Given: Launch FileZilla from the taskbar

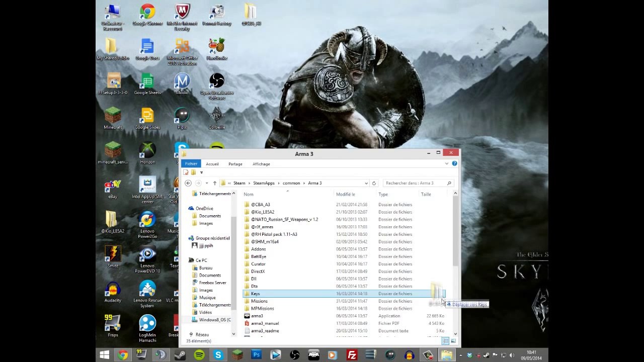Looking at the screenshot, I should click(x=352, y=355).
